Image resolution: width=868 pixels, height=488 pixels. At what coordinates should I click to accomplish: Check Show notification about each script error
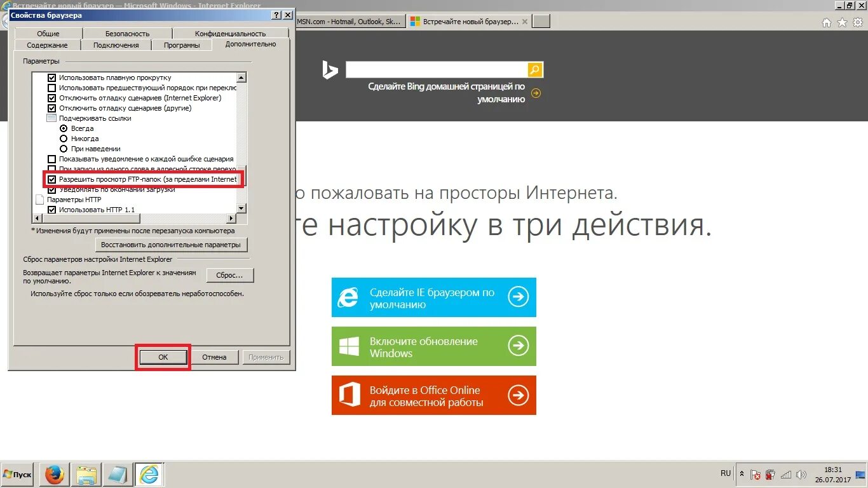click(x=52, y=159)
